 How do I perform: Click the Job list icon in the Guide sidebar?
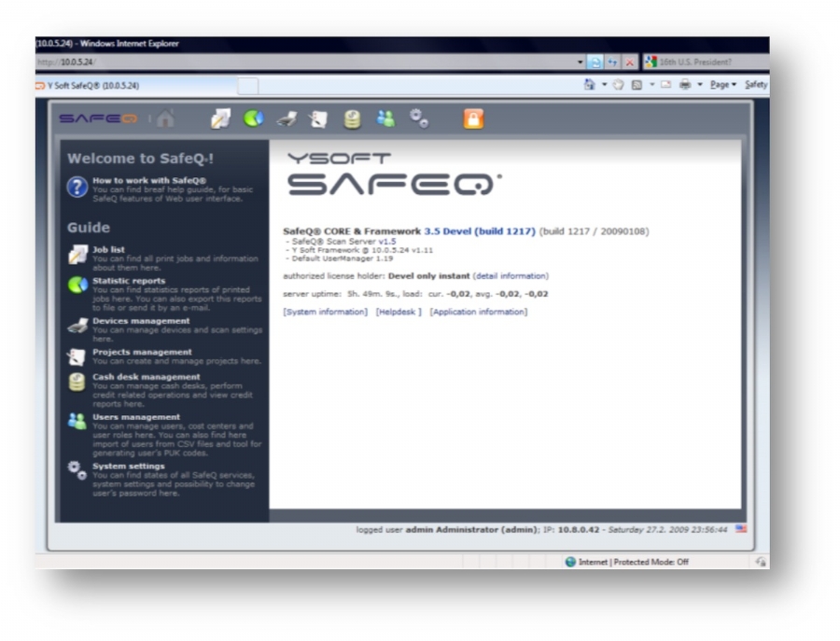[x=77, y=255]
